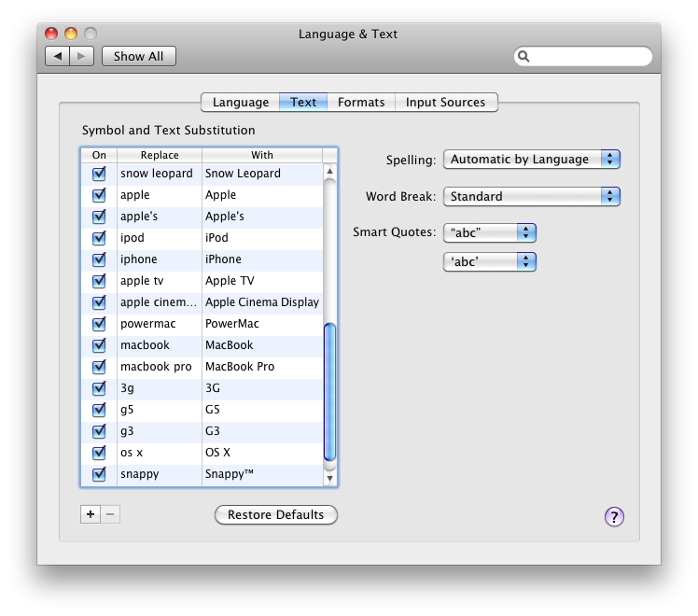Open the single quotes 'abc' dropdown
698x616 pixels.
point(490,261)
